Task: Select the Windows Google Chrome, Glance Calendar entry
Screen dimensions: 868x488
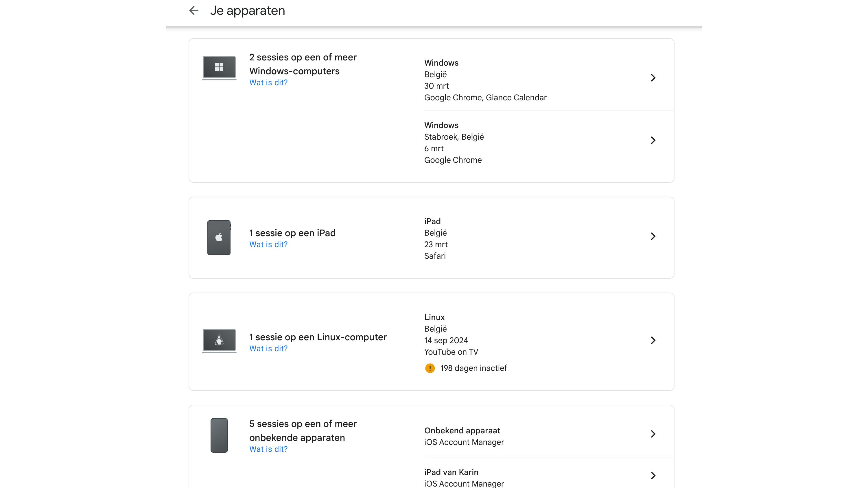Action: pyautogui.click(x=485, y=97)
